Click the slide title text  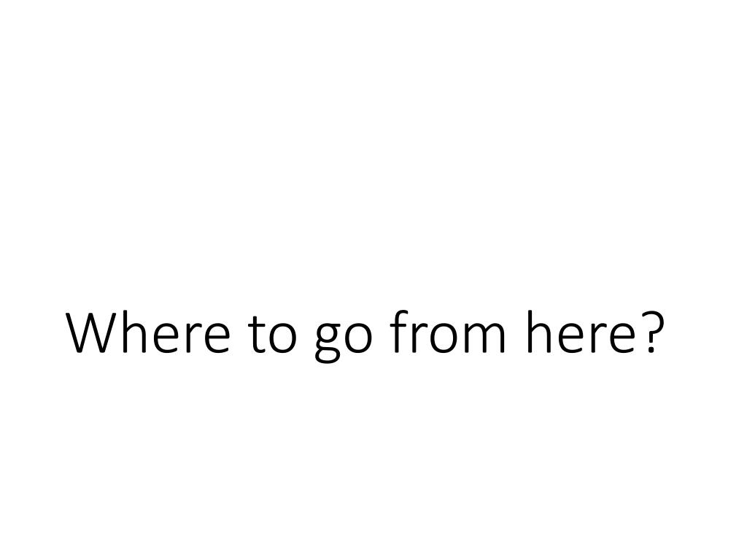pyautogui.click(x=365, y=334)
